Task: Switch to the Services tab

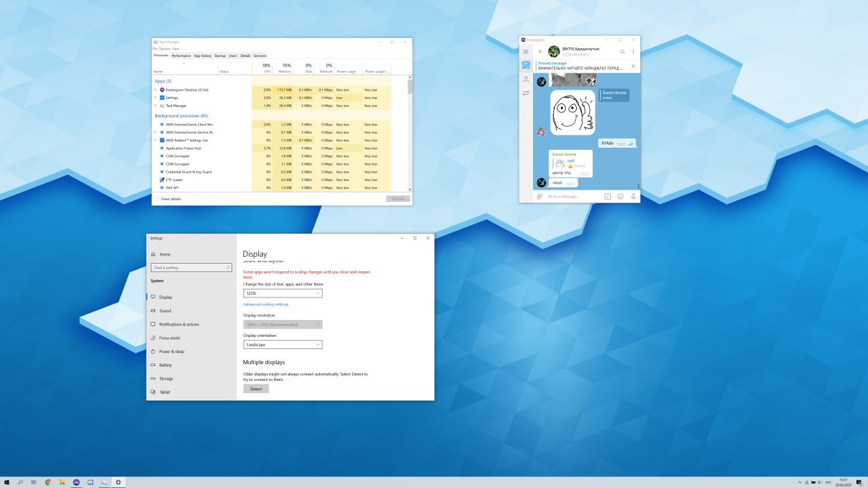Action: pyautogui.click(x=260, y=56)
